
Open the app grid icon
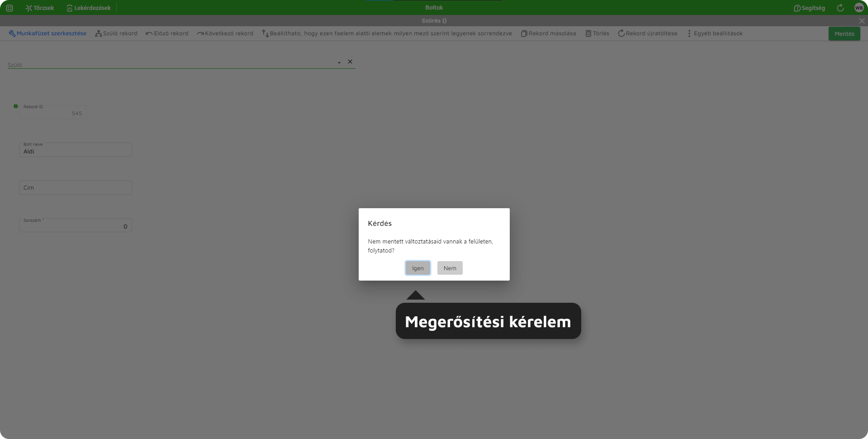click(9, 8)
